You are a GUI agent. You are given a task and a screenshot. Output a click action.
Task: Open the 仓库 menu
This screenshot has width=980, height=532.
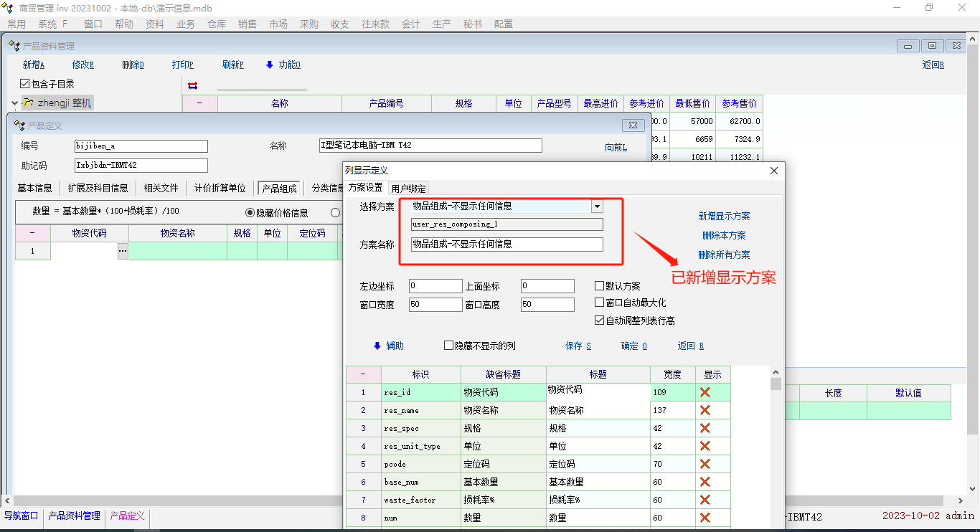[217, 24]
